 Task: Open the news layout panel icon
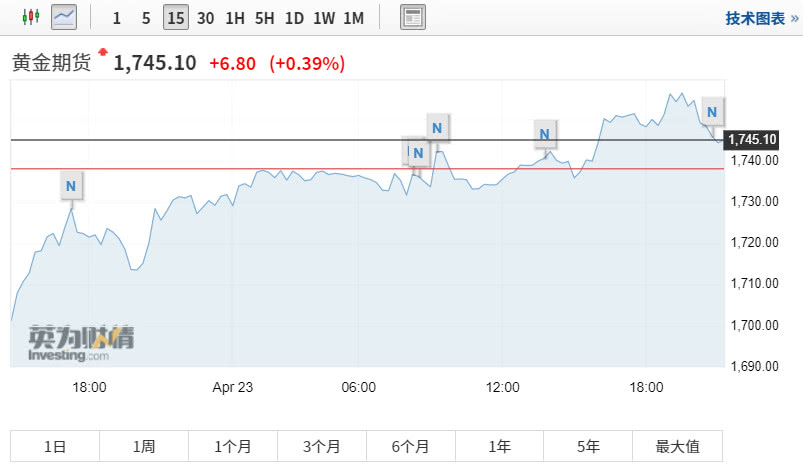click(412, 17)
